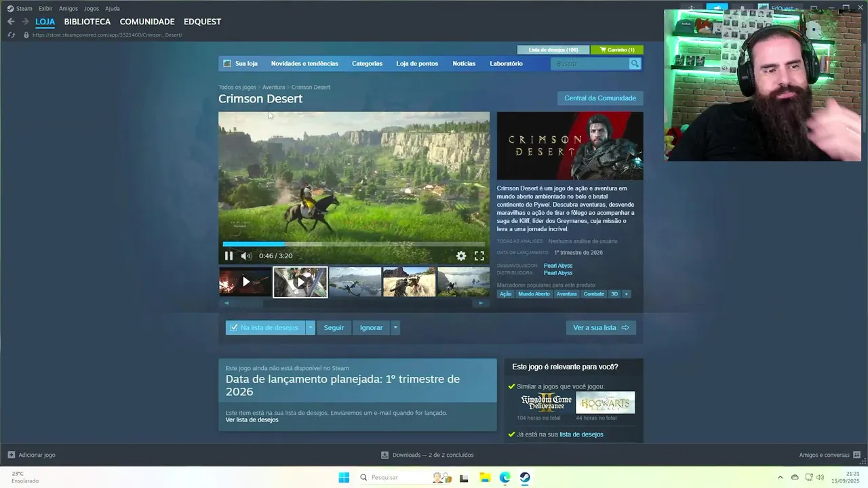Open the Kingdom Come Deliverance II thumbnail
The width and height of the screenshot is (868, 488).
[547, 403]
